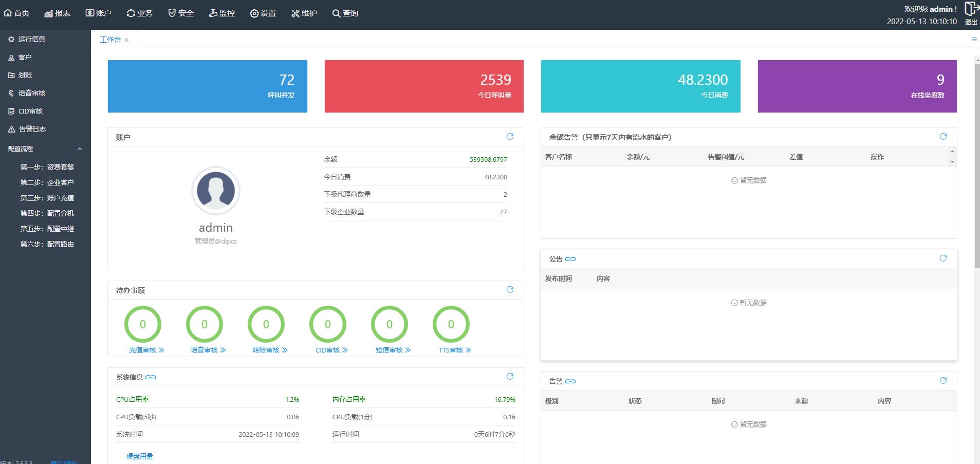Select the 工作台 tab
Image resolution: width=980 pixels, height=464 pixels.
pyautogui.click(x=110, y=40)
